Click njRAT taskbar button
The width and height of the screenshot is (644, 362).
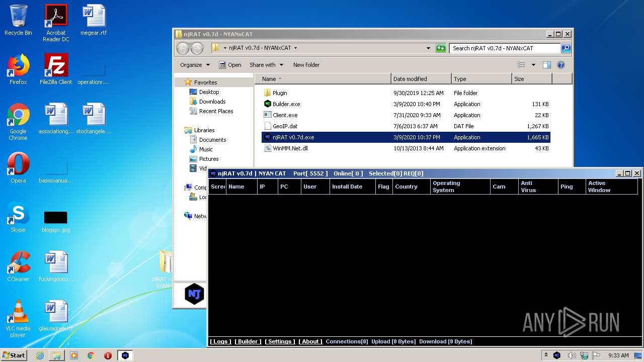[x=125, y=355]
